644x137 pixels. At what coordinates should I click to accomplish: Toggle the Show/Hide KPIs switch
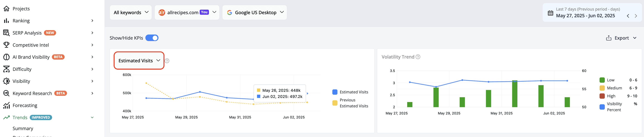[152, 38]
